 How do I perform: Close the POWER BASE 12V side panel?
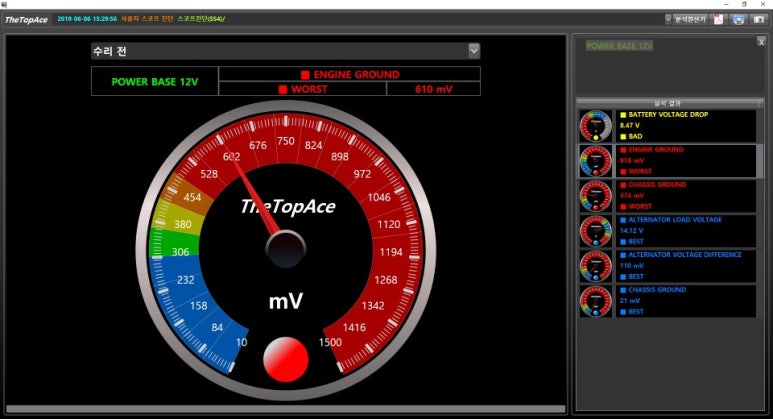pos(761,42)
